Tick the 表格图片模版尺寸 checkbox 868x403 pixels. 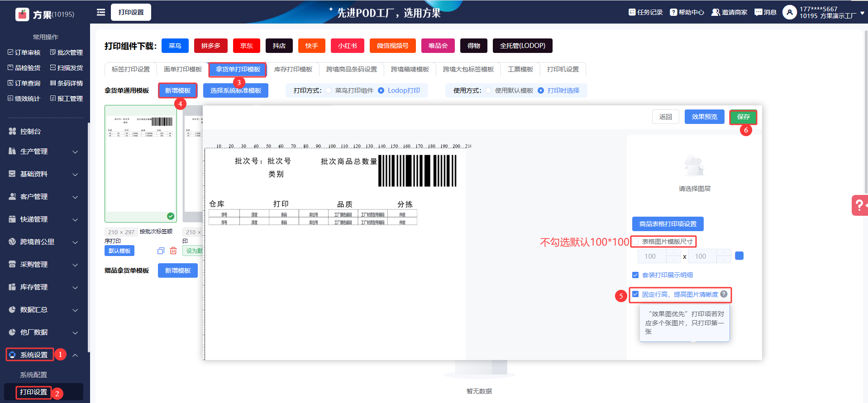[635, 242]
